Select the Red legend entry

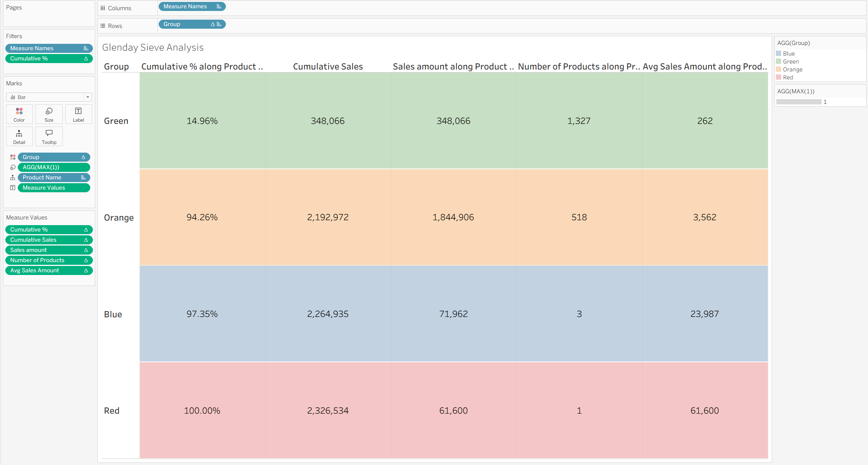(788, 77)
